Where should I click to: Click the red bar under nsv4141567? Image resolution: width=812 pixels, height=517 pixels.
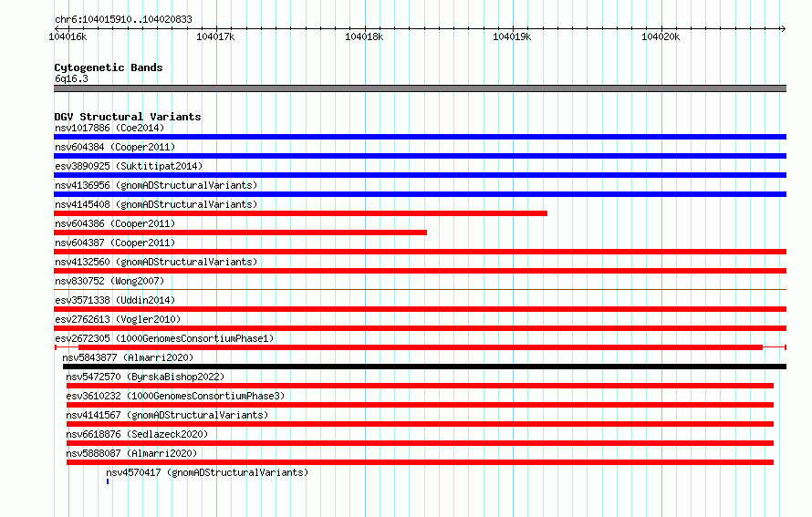point(420,424)
